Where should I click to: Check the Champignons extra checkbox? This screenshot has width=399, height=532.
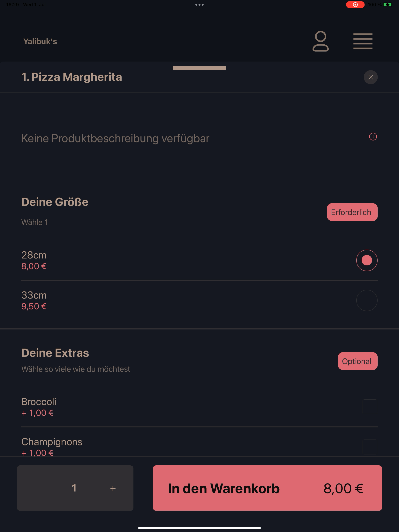[x=370, y=447]
